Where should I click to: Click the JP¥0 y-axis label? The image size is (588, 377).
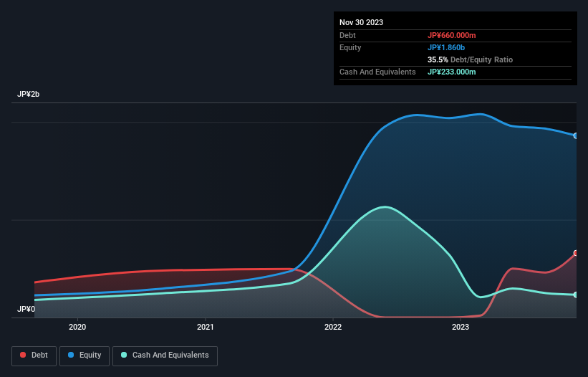[26, 309]
